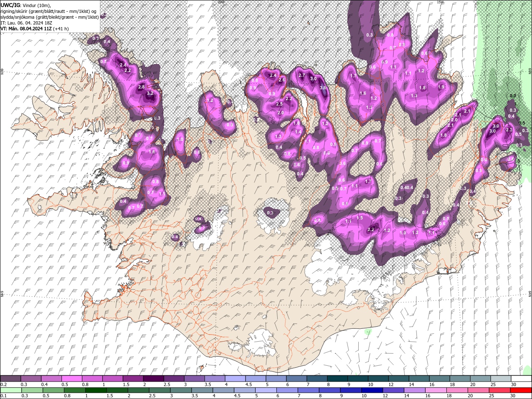
Task: Select the dark teal swatch labeled 8, upper row
Action: (337, 379)
